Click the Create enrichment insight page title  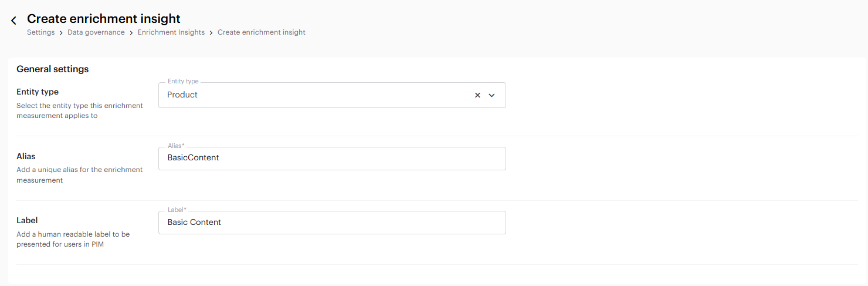(x=104, y=19)
